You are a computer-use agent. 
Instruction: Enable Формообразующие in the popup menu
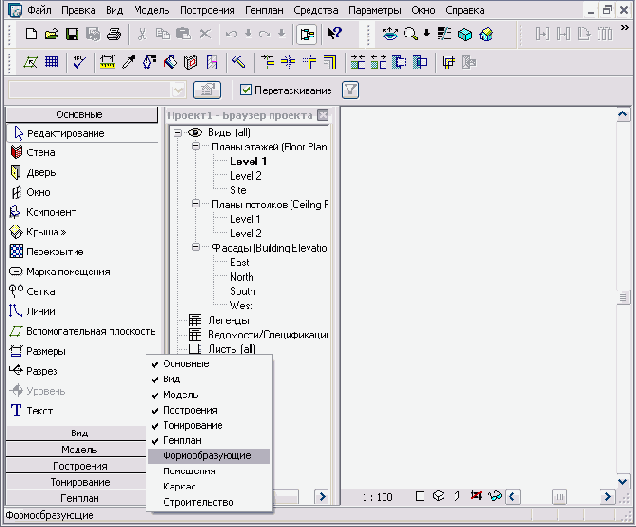[x=209, y=456]
